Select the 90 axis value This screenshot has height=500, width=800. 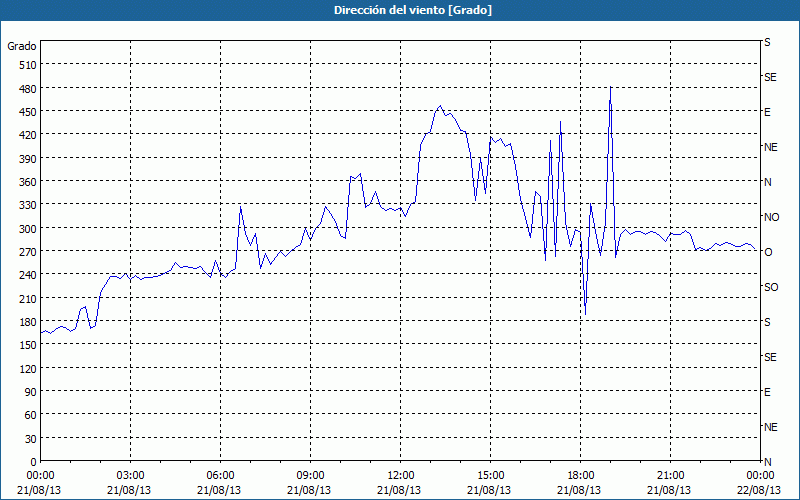coord(31,392)
